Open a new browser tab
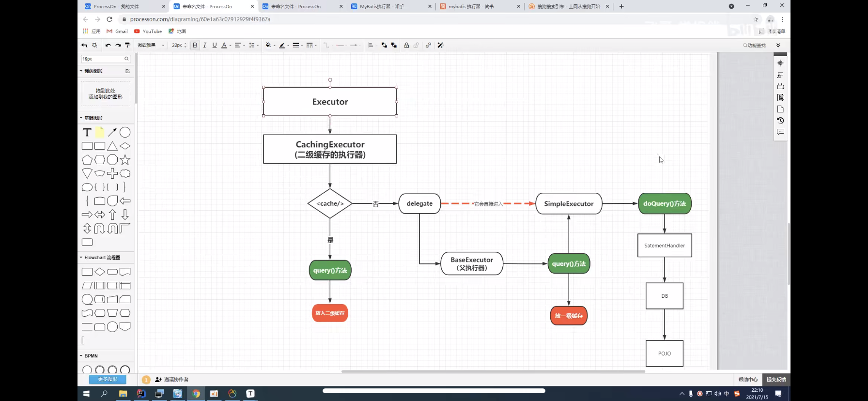The image size is (868, 401). click(x=621, y=6)
